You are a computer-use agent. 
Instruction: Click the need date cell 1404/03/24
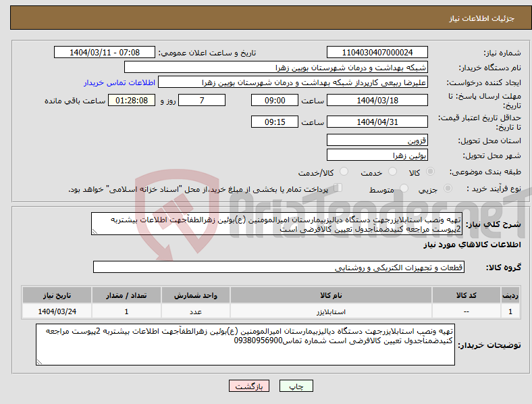(x=57, y=311)
